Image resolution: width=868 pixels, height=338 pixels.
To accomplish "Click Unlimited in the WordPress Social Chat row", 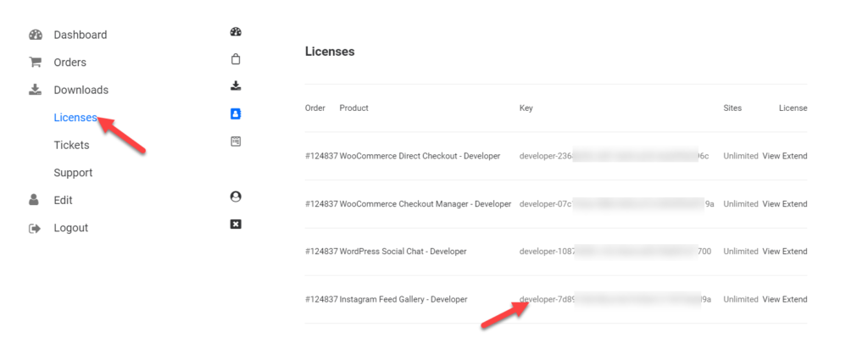I will click(741, 251).
